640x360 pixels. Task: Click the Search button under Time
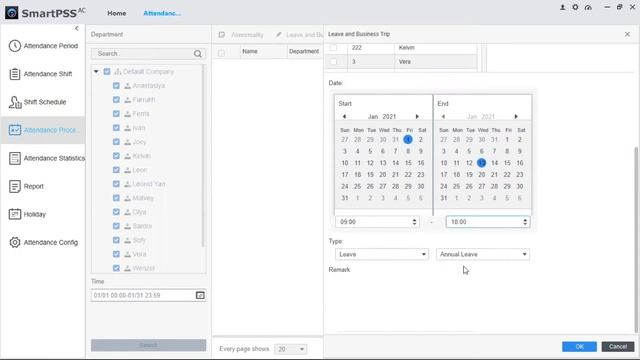click(x=149, y=345)
